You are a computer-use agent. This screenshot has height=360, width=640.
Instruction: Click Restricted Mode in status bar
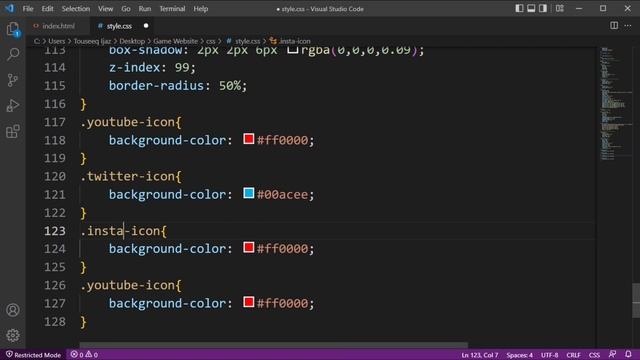coord(33,355)
